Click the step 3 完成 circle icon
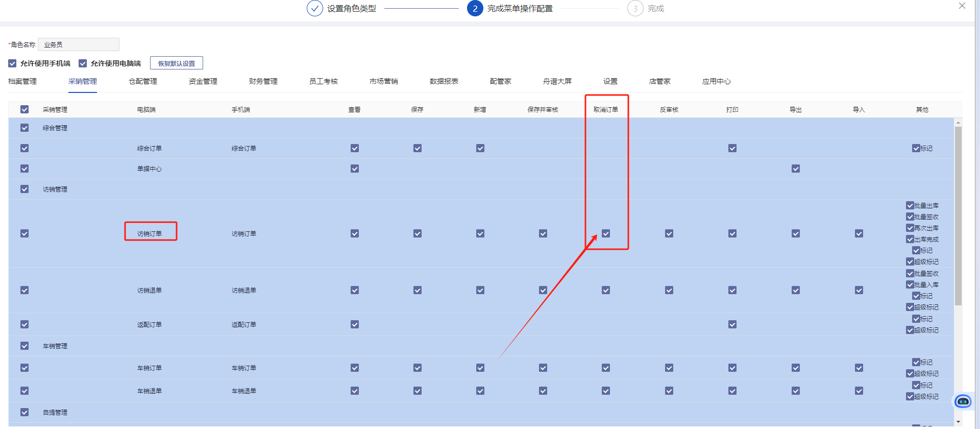The image size is (980, 429). (635, 9)
